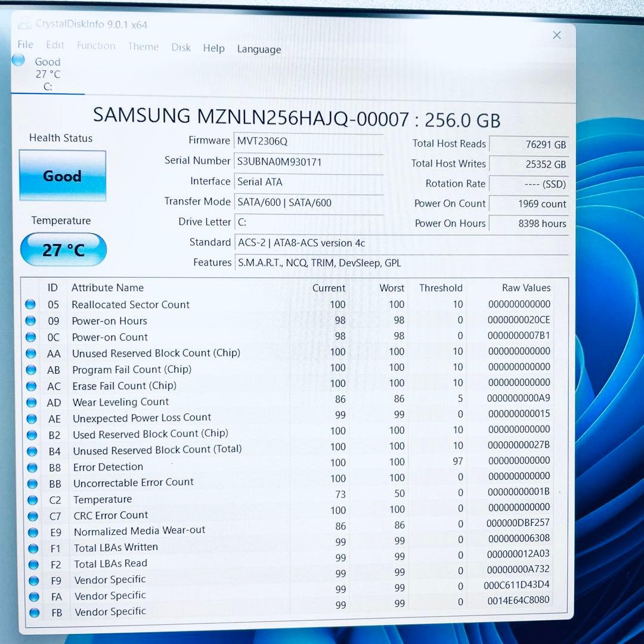Open the Disk menu to choose a drive
Screen dimensions: 644x644
click(x=181, y=47)
